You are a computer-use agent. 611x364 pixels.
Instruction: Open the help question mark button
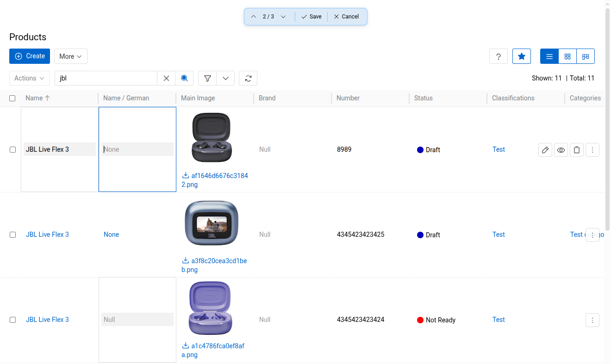[x=499, y=56]
